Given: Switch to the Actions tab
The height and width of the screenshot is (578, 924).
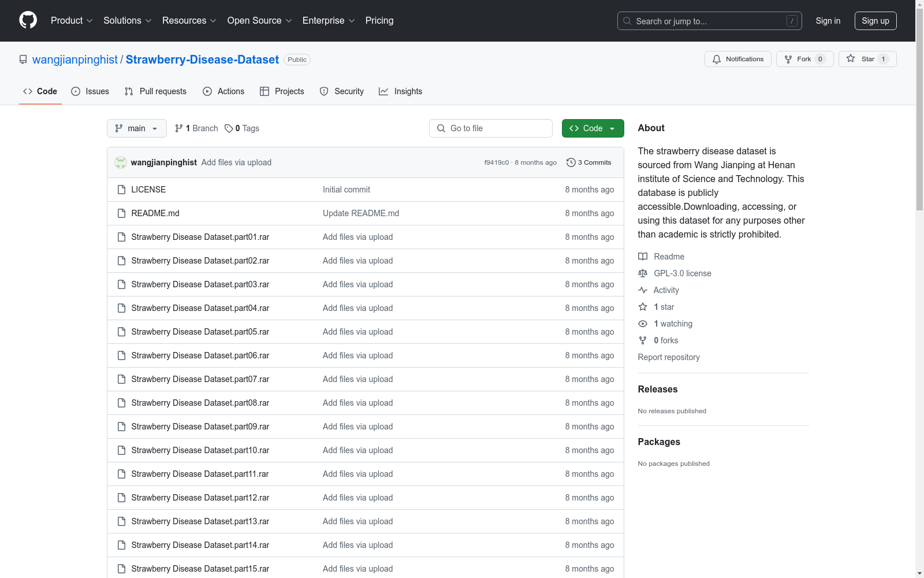Looking at the screenshot, I should coord(223,91).
